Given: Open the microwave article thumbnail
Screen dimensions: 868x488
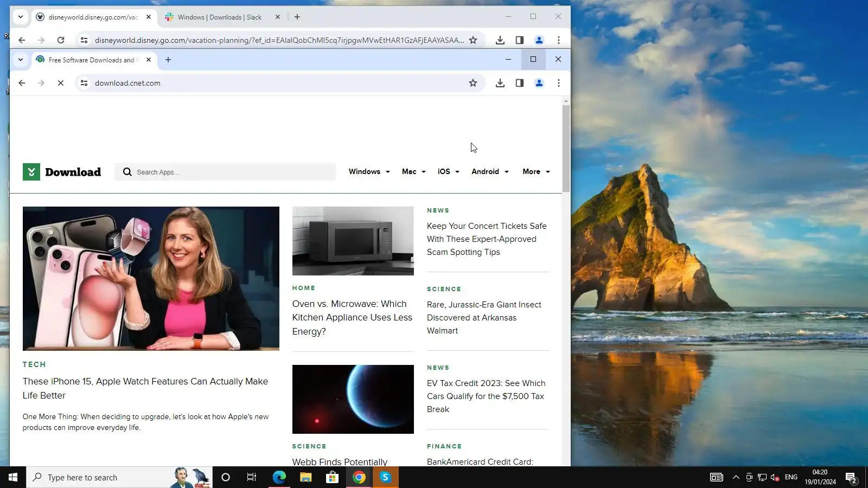Looking at the screenshot, I should (x=353, y=241).
